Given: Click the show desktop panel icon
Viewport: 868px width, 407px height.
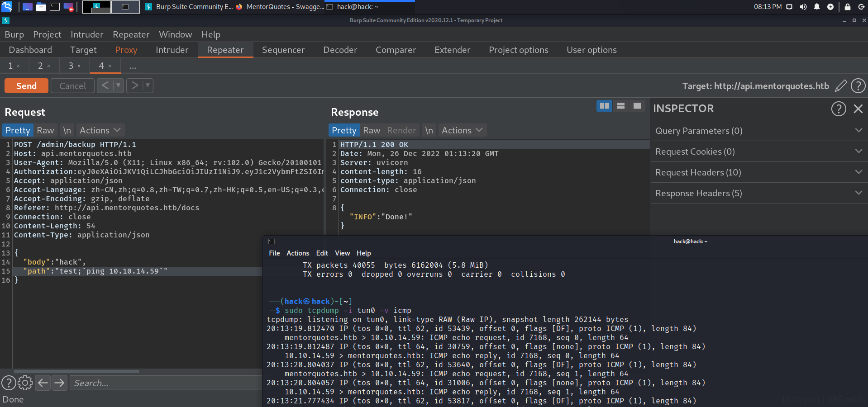Looking at the screenshot, I should click(x=28, y=7).
